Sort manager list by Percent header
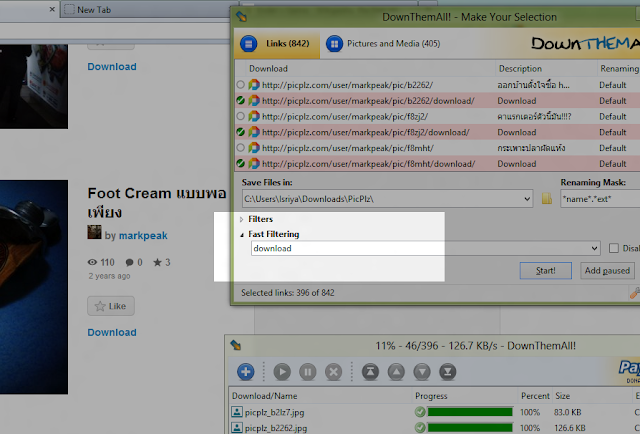Image resolution: width=640 pixels, height=434 pixels. [535, 396]
